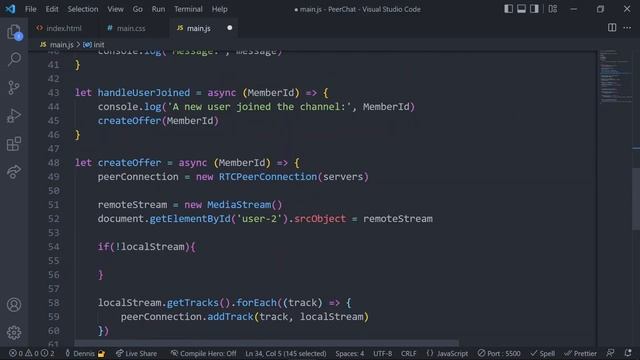Click MediaStream on line 51
This screenshot has height=360, width=640.
239,204
